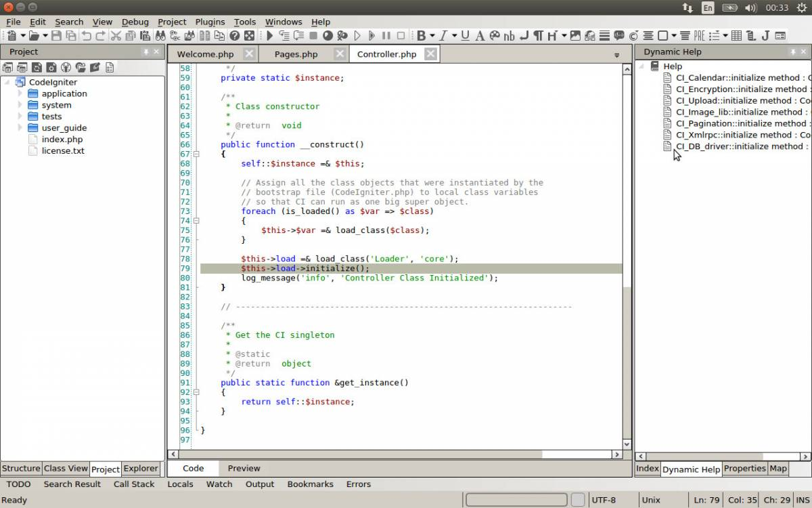Open the Heading H dropdown arrow
The width and height of the screenshot is (812, 508).
click(564, 36)
